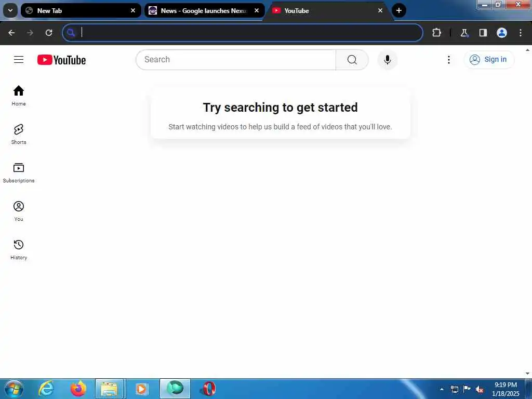
Task: Open Windows Explorer from taskbar
Action: pyautogui.click(x=110, y=389)
